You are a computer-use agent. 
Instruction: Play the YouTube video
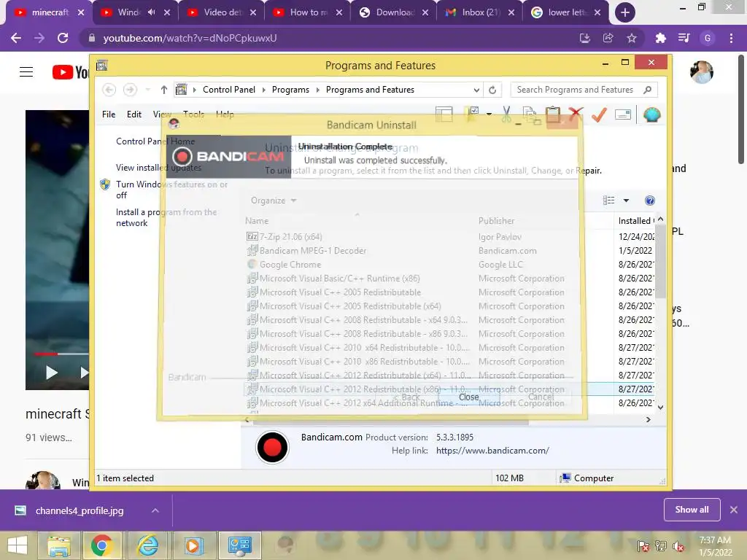pos(52,372)
